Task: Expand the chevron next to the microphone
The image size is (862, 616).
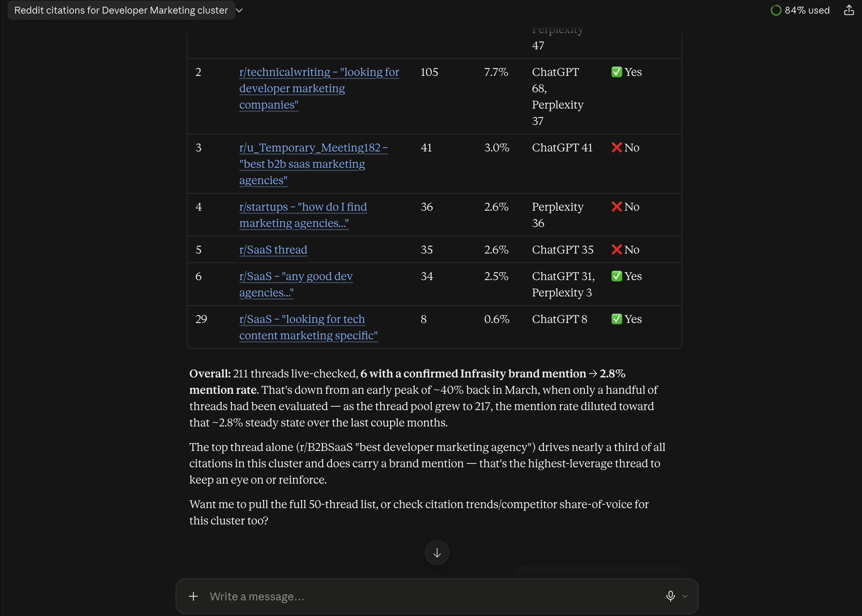Action: tap(685, 596)
